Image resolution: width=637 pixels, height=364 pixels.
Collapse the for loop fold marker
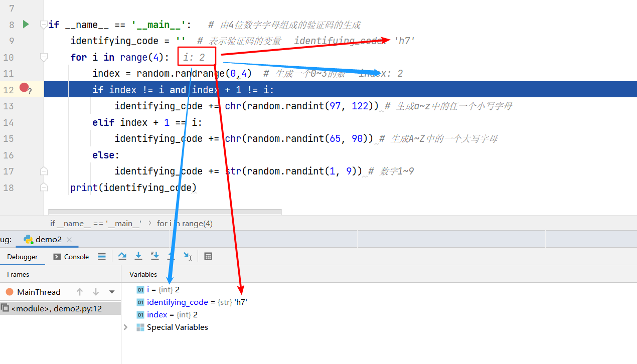pos(44,57)
